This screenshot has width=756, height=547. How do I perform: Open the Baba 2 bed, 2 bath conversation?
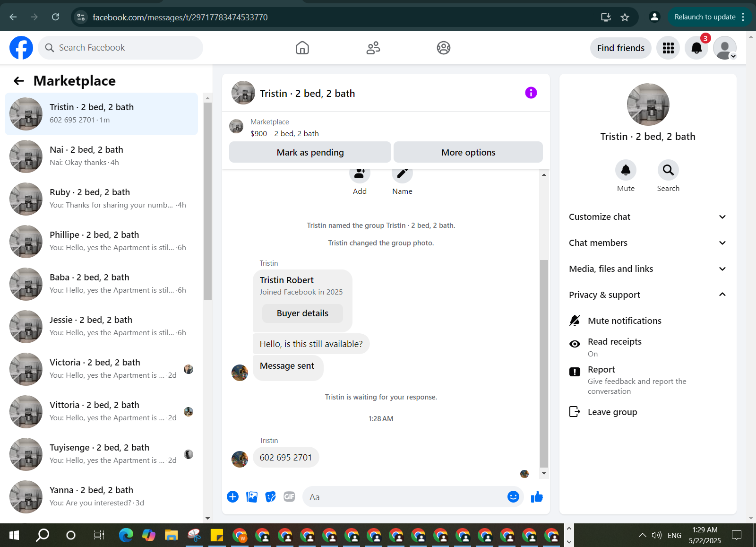click(x=102, y=284)
